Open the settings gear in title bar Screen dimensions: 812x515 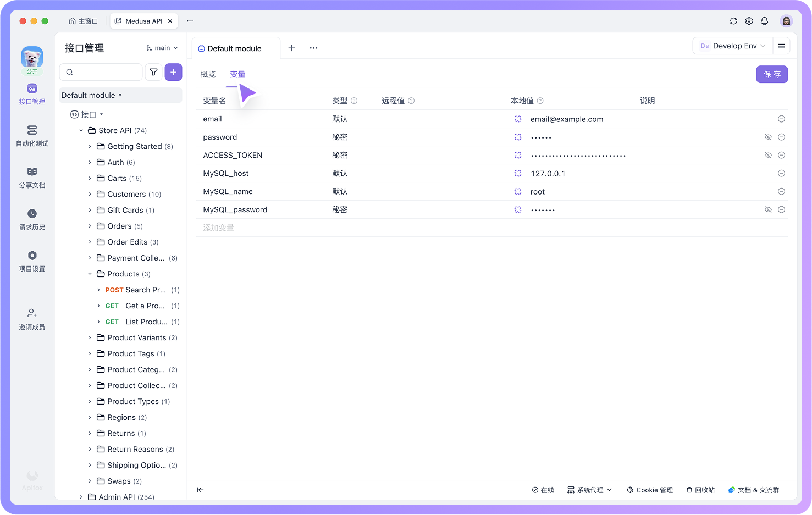tap(749, 21)
